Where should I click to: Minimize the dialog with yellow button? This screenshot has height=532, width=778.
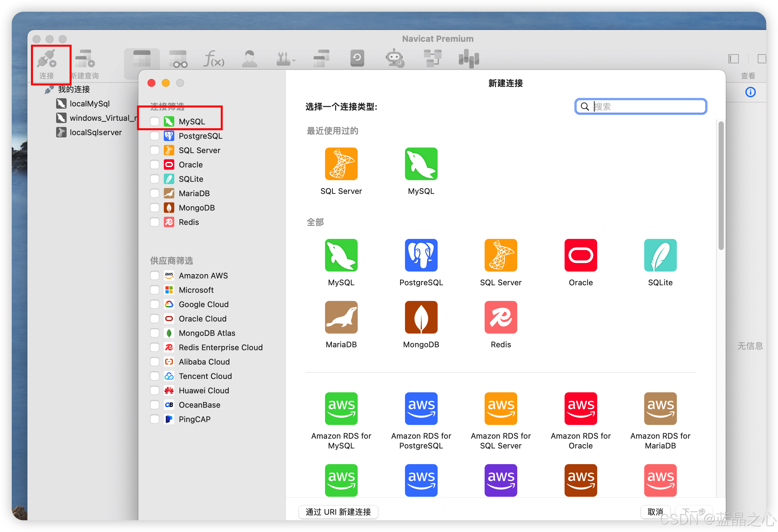pyautogui.click(x=166, y=83)
